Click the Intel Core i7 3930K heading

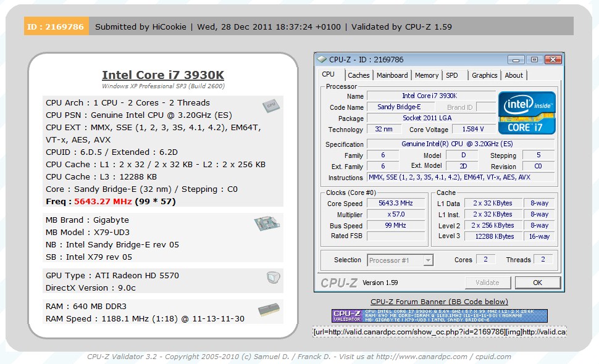[163, 75]
